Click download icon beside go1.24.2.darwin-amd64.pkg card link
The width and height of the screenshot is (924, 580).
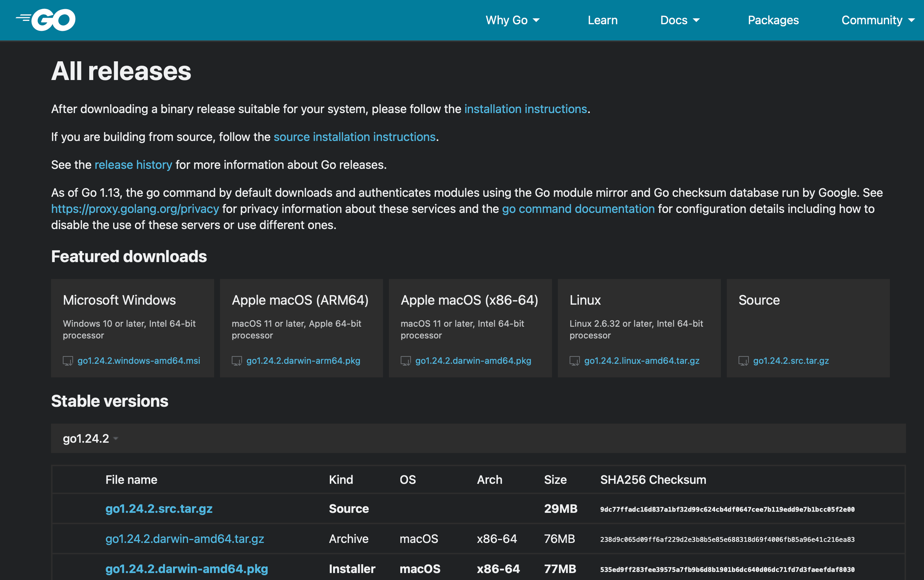pos(405,361)
